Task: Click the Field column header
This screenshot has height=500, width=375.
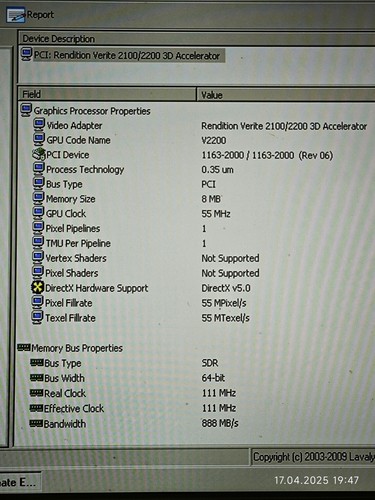Action: (107, 94)
